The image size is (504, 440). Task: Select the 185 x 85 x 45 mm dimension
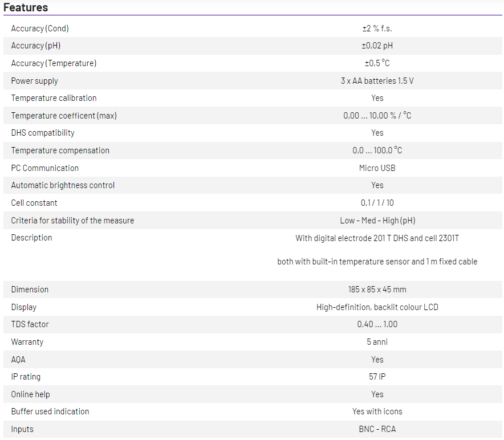pos(377,290)
